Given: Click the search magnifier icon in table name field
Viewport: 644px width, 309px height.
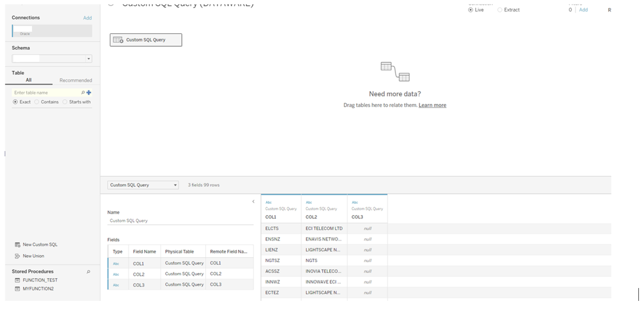Looking at the screenshot, I should (83, 92).
